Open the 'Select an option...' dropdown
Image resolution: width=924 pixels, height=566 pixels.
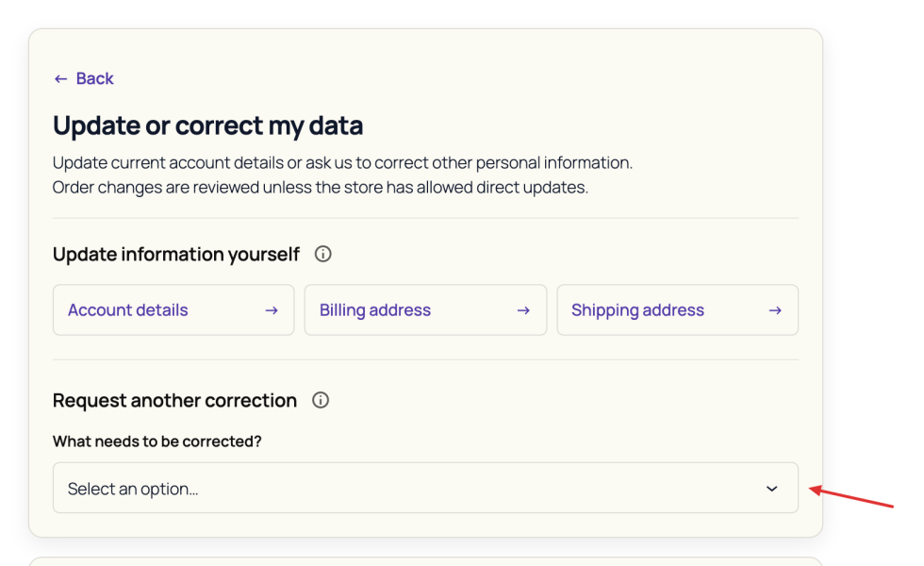(x=425, y=488)
